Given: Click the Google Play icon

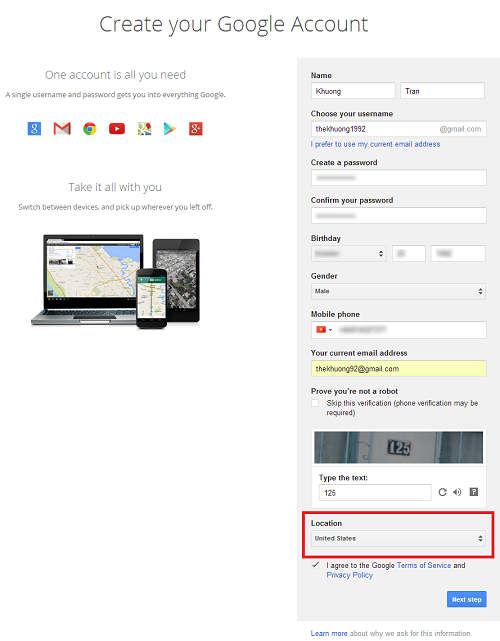Looking at the screenshot, I should [170, 129].
